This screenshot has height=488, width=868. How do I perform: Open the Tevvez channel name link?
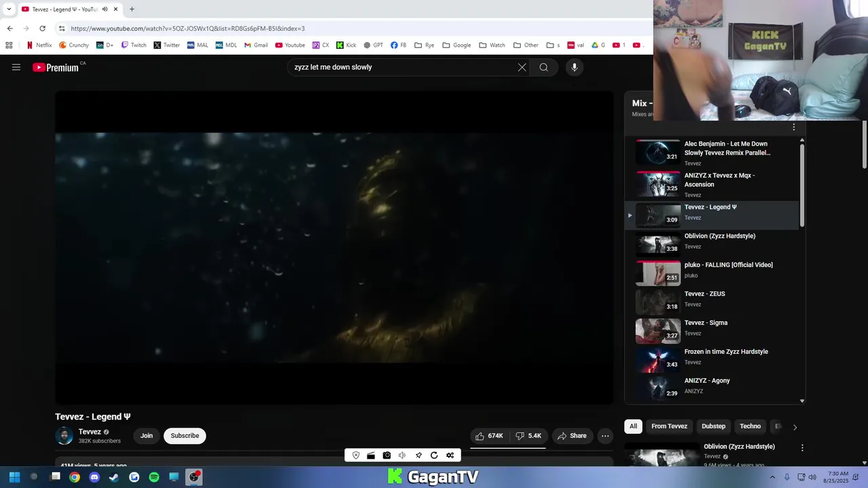90,432
